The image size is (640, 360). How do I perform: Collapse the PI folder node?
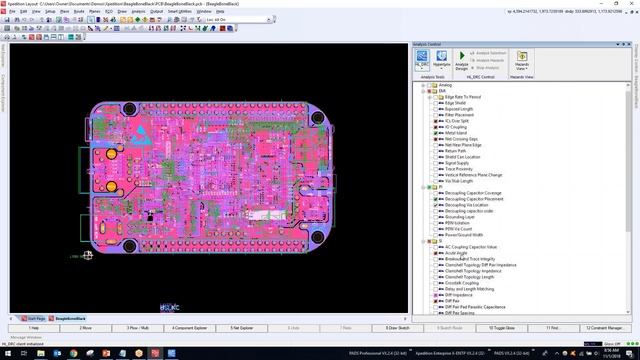pos(423,187)
